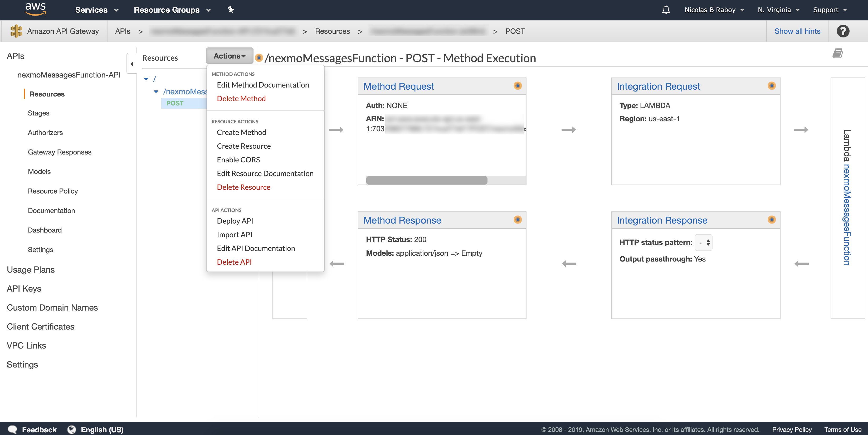Open the Terms of Use footer link
Image resolution: width=868 pixels, height=435 pixels.
click(843, 430)
